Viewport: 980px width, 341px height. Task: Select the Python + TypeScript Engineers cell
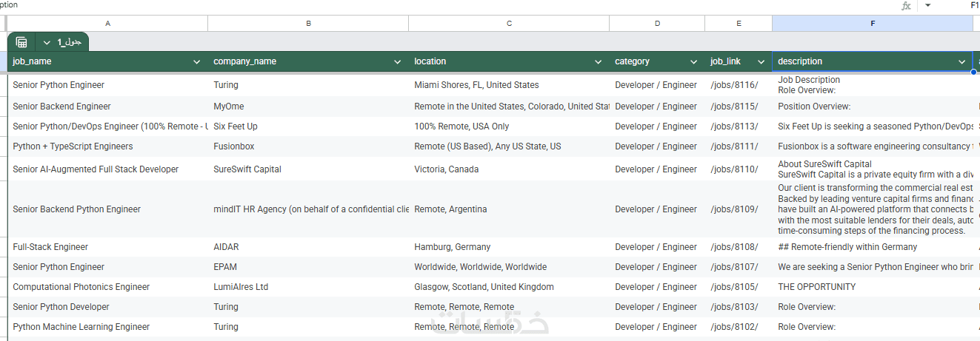(107, 146)
